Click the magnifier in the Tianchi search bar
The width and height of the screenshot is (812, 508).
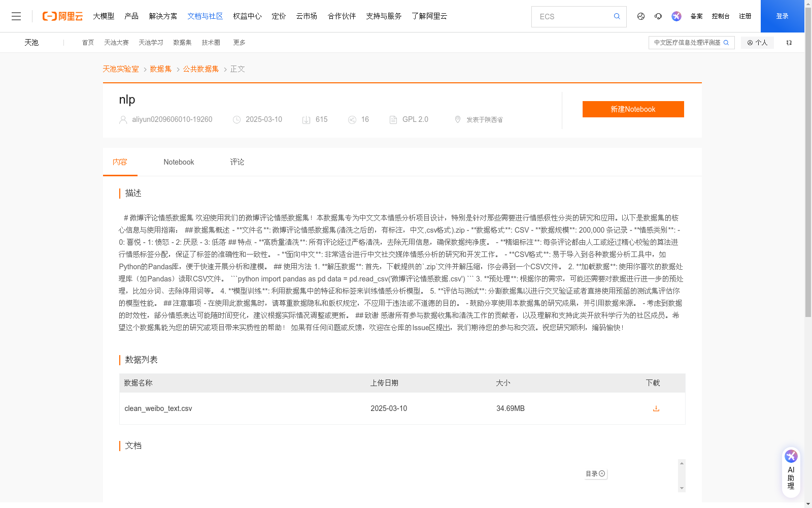point(727,43)
